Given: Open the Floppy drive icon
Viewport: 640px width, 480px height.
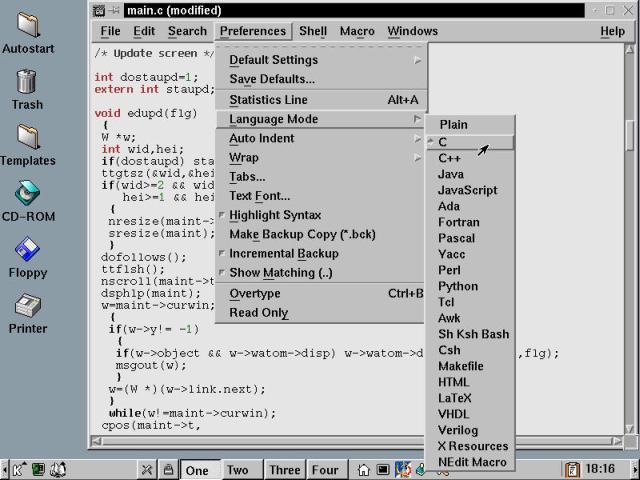Looking at the screenshot, I should [x=27, y=250].
